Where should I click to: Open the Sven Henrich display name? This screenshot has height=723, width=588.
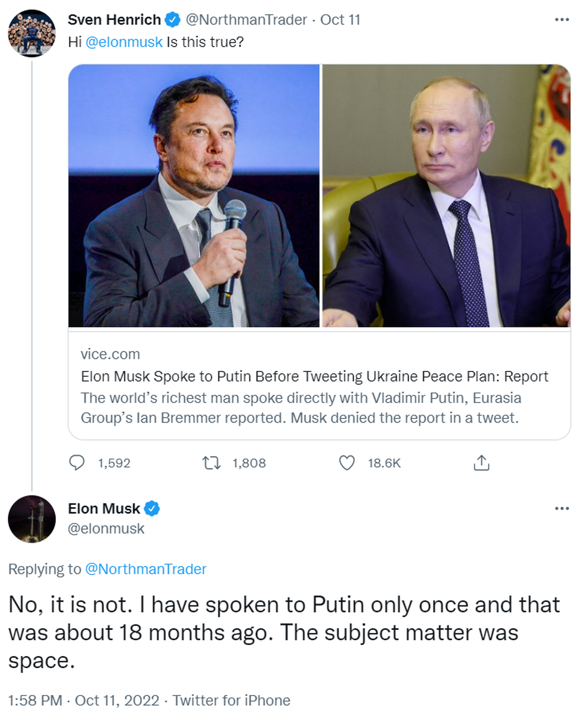[x=114, y=20]
